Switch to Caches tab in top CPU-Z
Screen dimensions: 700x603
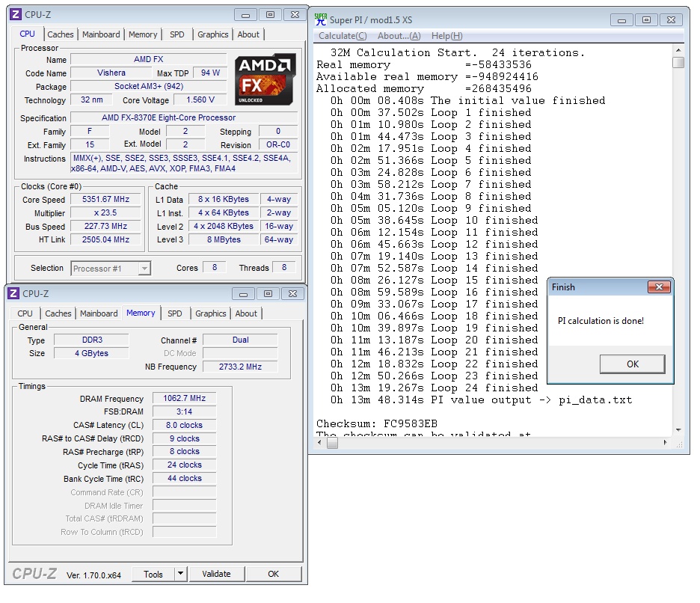point(61,34)
